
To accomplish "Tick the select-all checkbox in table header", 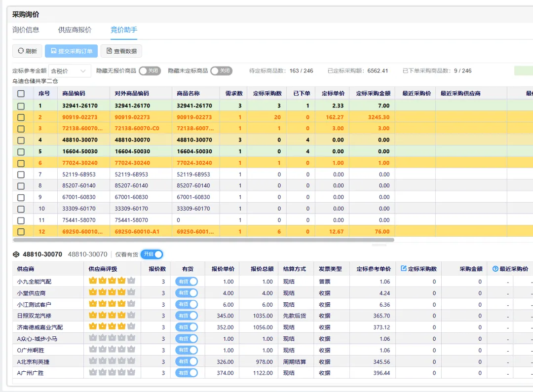I will pos(21,93).
